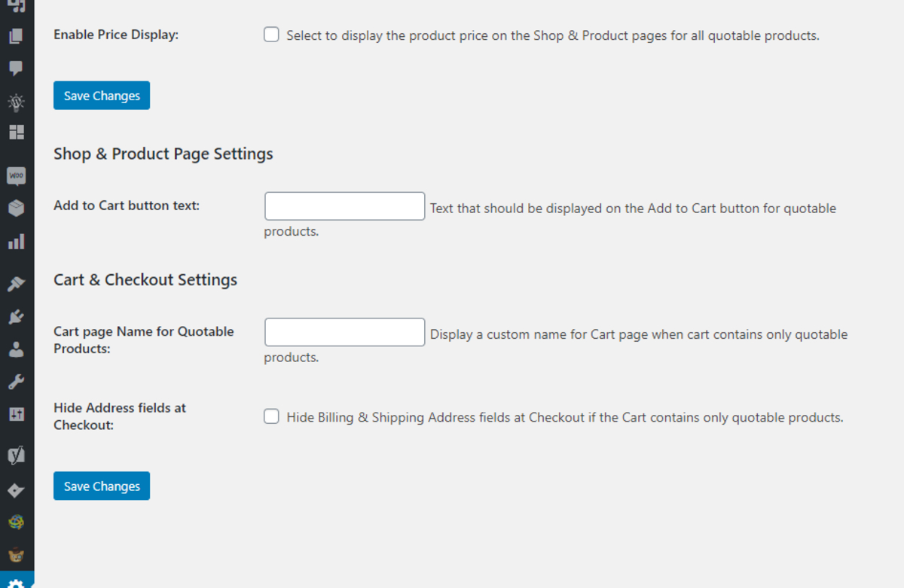Click the upper Save Changes button
Viewport: 904px width, 588px height.
tap(102, 96)
